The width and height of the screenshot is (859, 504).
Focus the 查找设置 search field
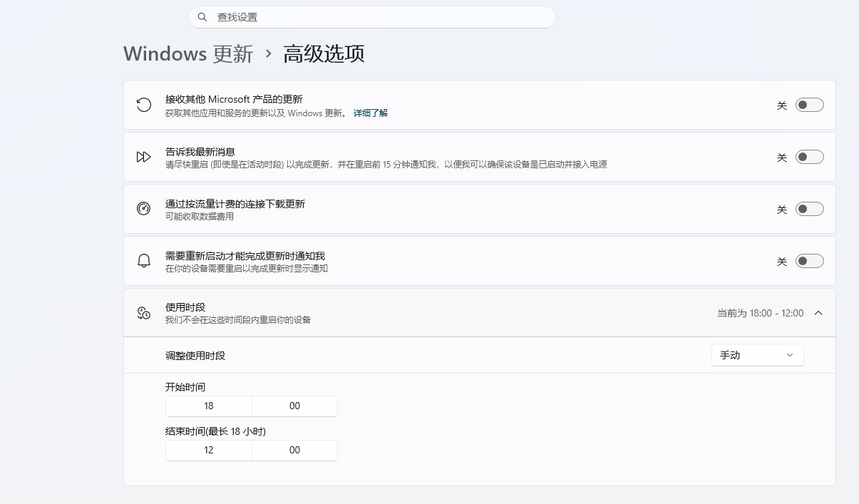[371, 17]
